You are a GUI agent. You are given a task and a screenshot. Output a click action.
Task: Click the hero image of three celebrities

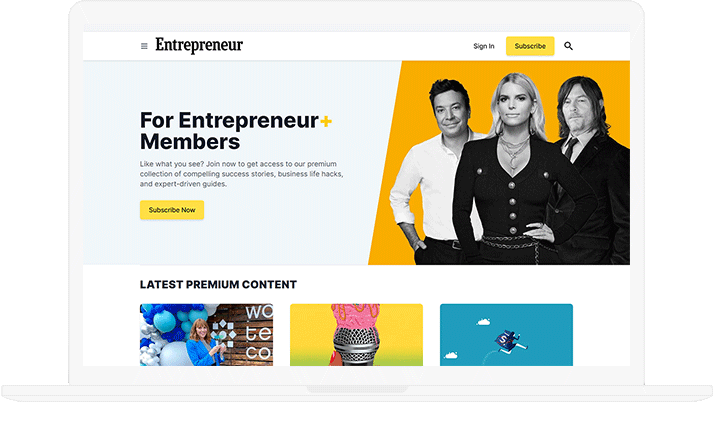pyautogui.click(x=499, y=163)
